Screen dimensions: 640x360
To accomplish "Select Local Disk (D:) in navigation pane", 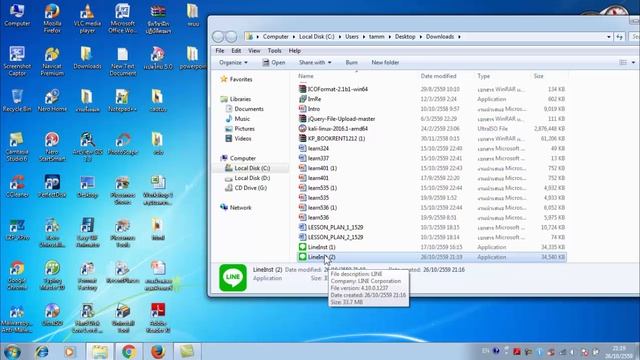I will pyautogui.click(x=247, y=178).
